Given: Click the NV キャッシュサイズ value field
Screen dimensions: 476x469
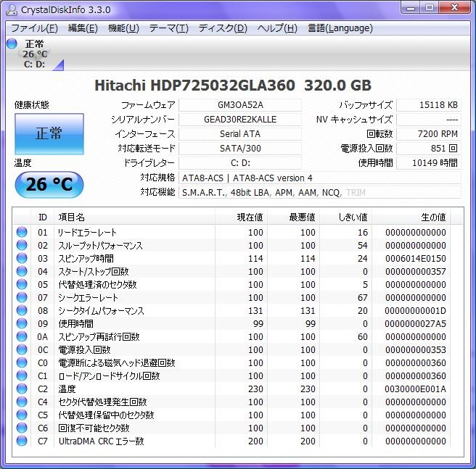Looking at the screenshot, I should (429, 120).
